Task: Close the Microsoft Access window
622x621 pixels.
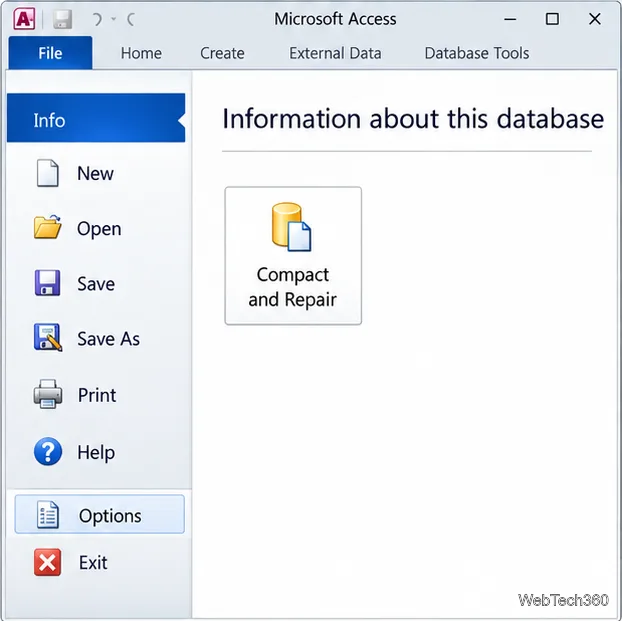Action: (x=595, y=19)
